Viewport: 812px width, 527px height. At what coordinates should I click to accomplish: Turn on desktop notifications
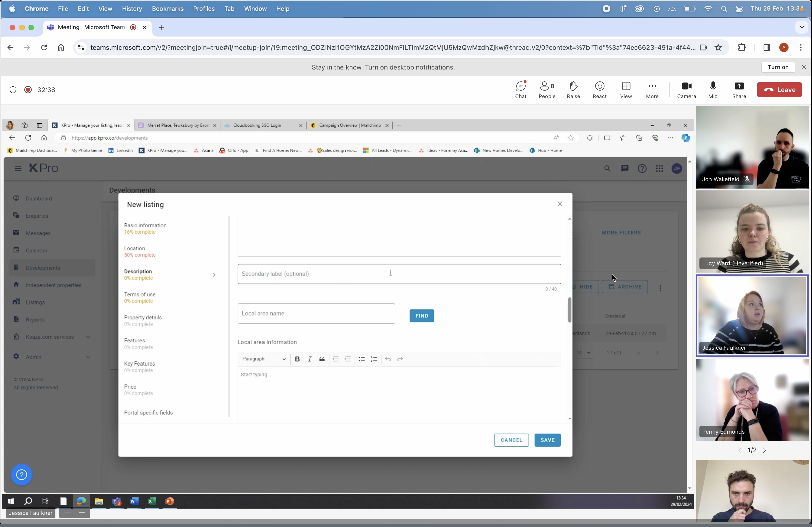point(778,67)
